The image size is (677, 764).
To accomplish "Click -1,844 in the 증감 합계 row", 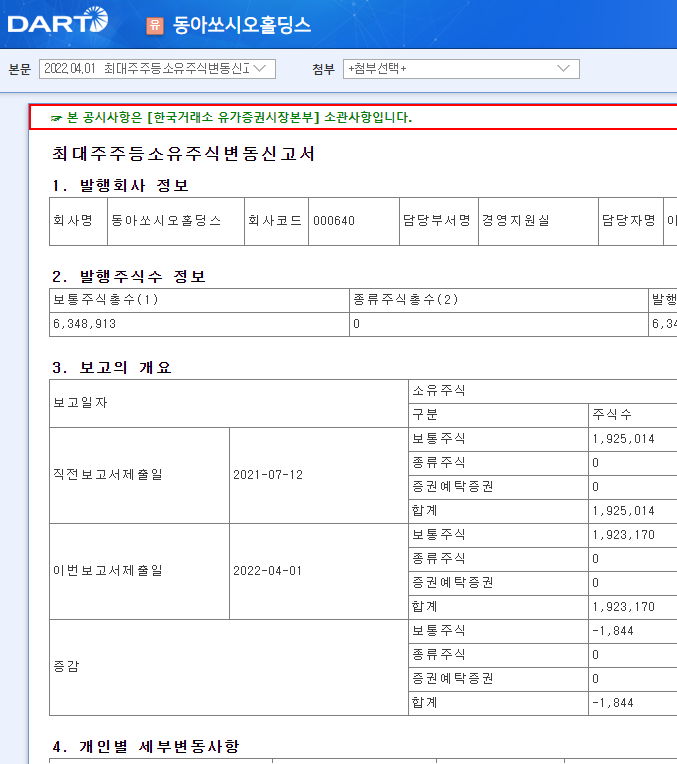I will click(x=613, y=703).
